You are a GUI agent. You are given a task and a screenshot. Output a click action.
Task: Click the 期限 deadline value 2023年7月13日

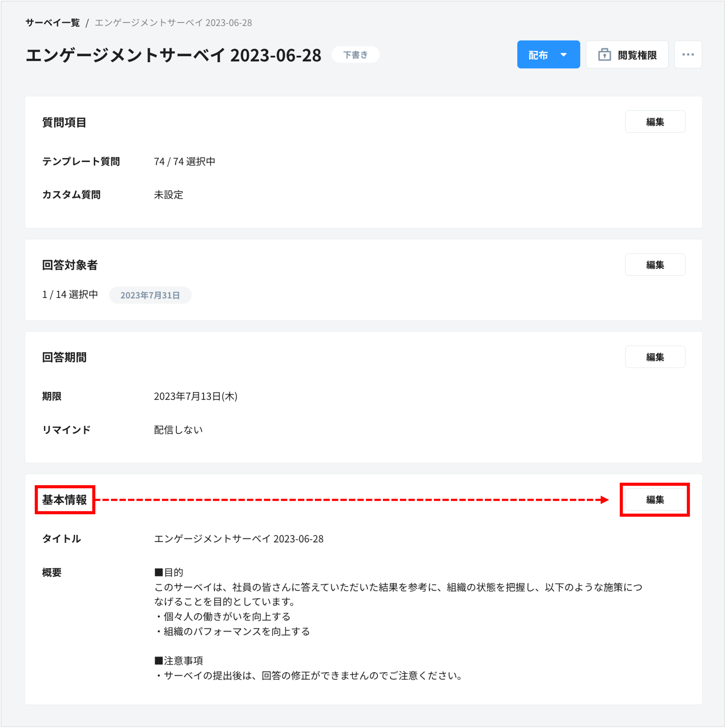[196, 396]
